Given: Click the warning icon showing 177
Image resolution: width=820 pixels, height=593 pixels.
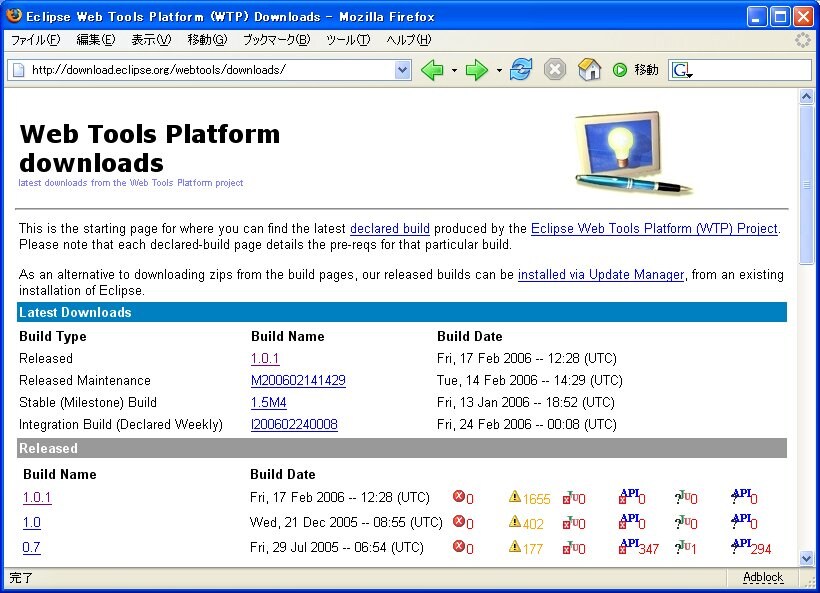Looking at the screenshot, I should pos(515,546).
